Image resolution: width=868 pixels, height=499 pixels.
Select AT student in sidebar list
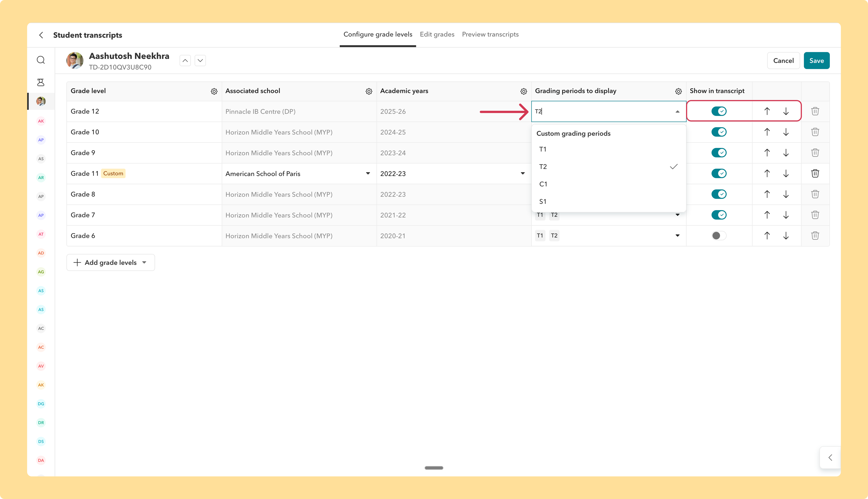click(x=41, y=234)
